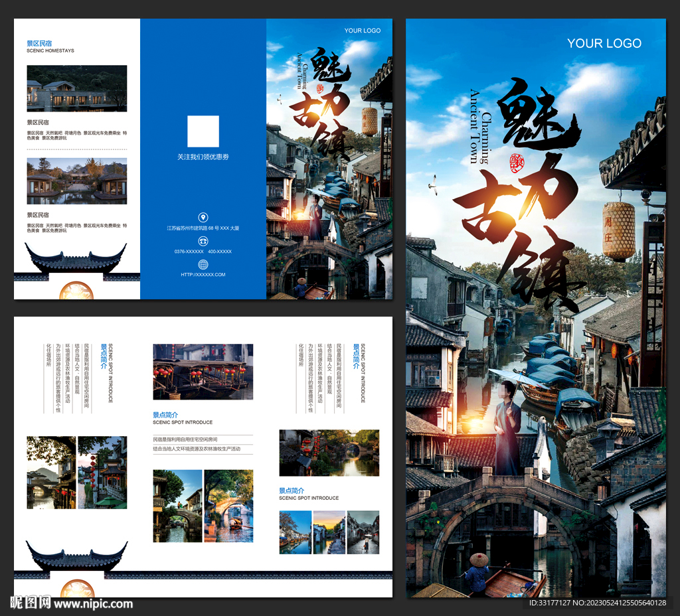Click the white QR code placeholder square
The image size is (680, 616).
click(x=203, y=131)
